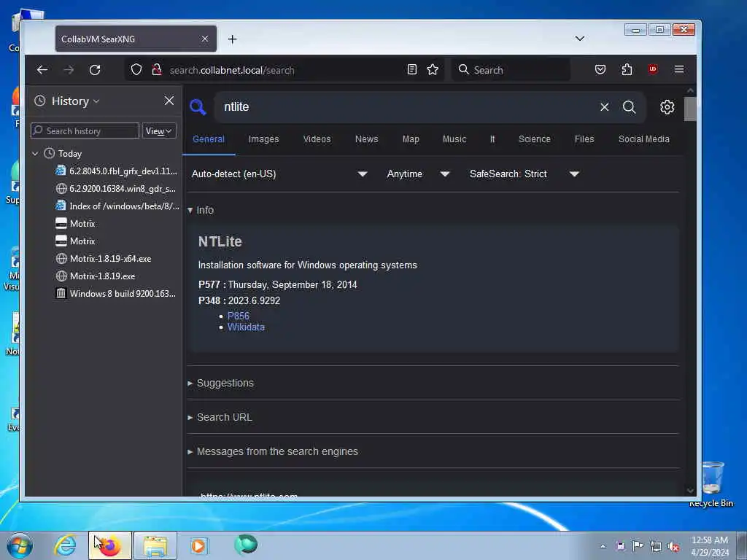The image size is (747, 560).
Task: Switch to the Map tab
Action: tap(411, 139)
